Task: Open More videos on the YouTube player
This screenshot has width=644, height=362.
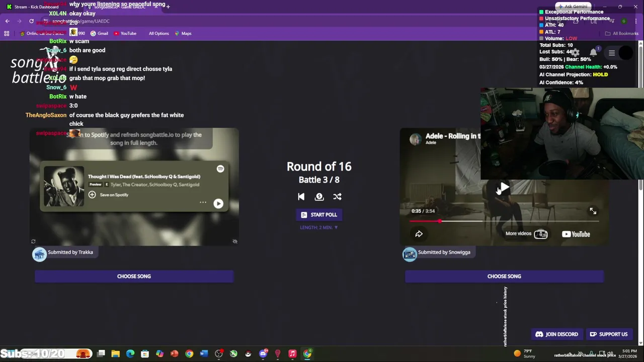Action: [526, 234]
